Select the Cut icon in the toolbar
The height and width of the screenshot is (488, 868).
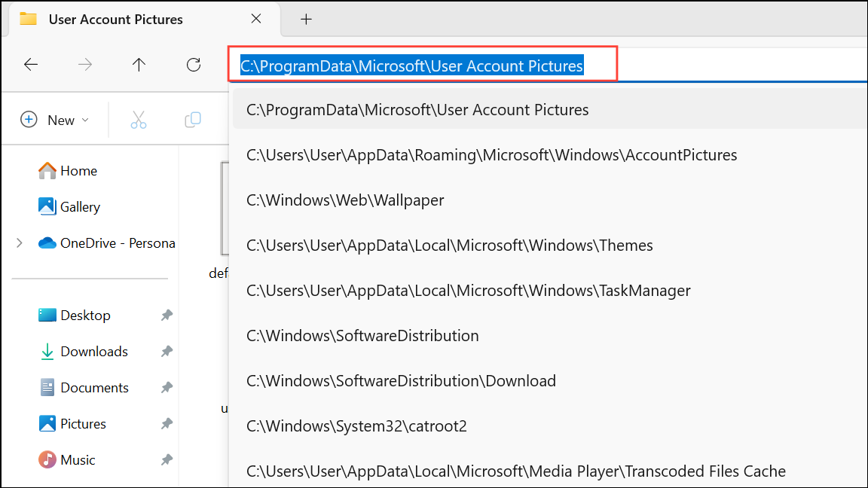[139, 119]
